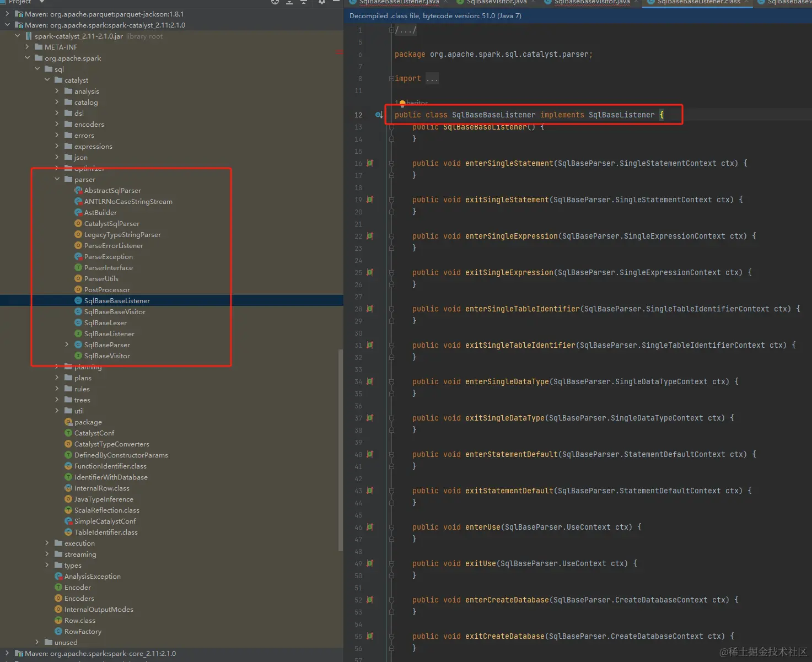
Task: Click the SqlBaseLexer class icon
Action: (78, 323)
